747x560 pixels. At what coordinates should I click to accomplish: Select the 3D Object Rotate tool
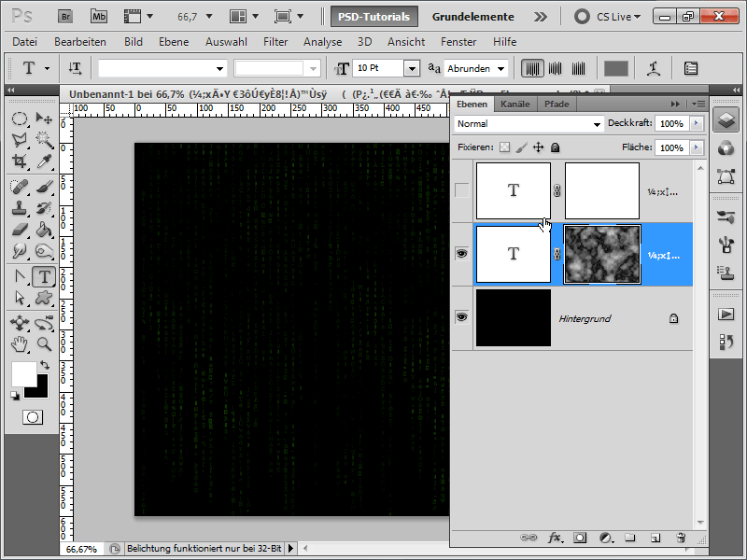tap(19, 323)
